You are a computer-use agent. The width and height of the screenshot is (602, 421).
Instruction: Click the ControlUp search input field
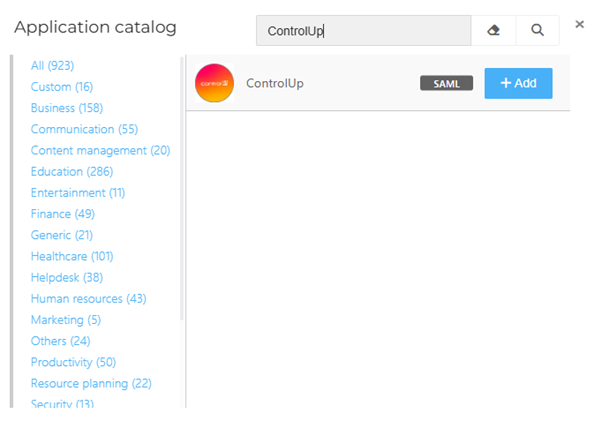(363, 30)
